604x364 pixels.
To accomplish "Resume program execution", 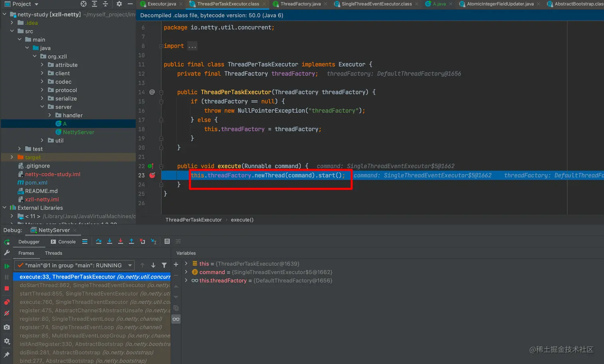I will click(7, 266).
